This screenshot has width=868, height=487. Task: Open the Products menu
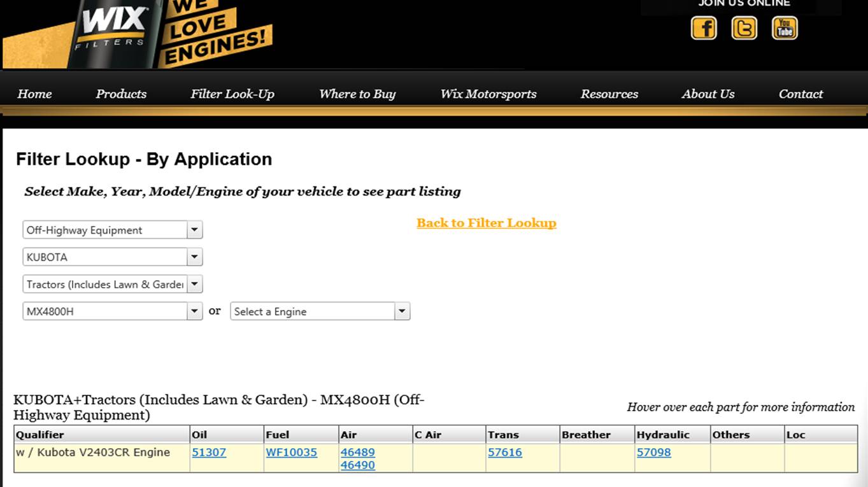121,94
